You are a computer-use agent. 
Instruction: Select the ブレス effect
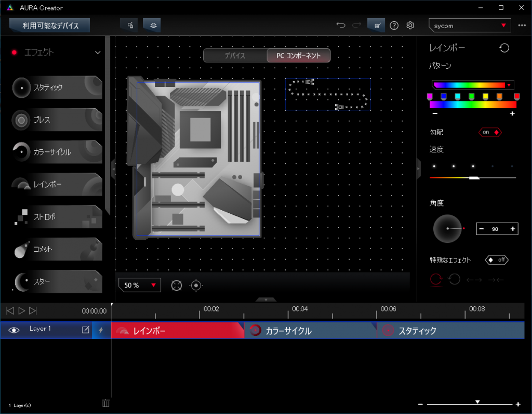tap(57, 120)
